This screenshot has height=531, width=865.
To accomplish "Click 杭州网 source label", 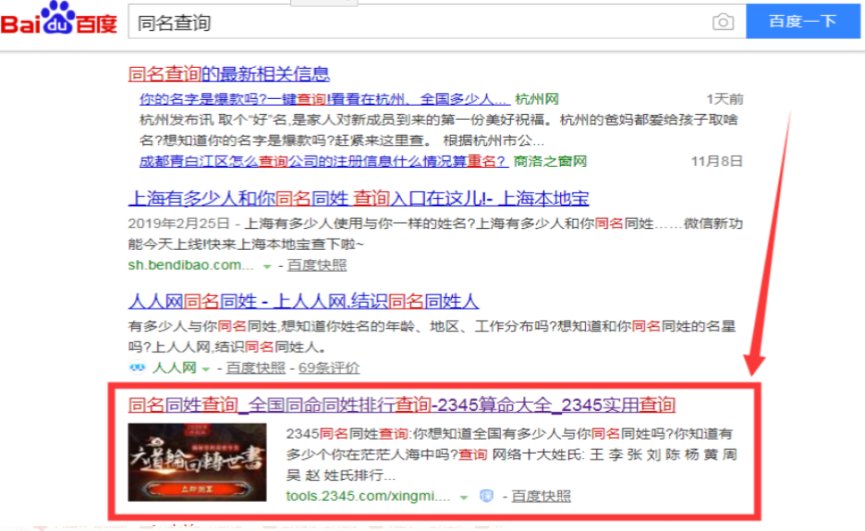I will coord(537,99).
